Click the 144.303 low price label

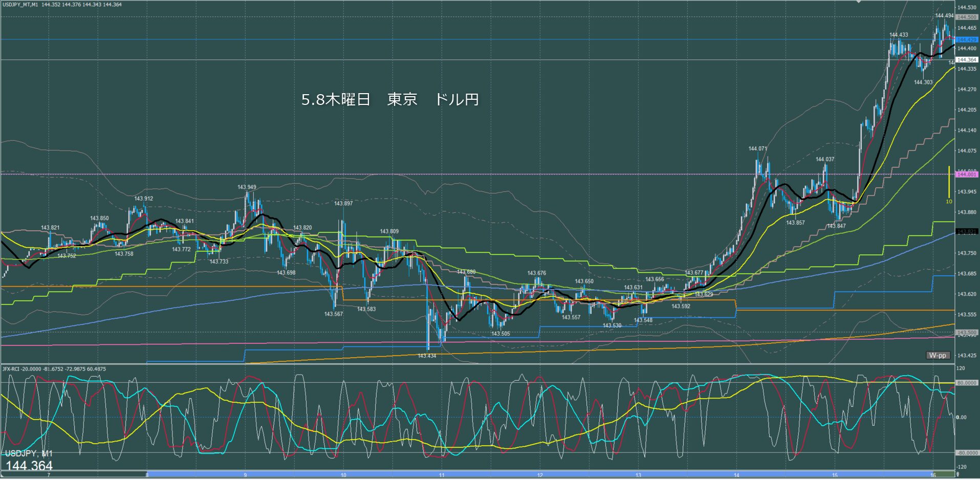coord(923,82)
